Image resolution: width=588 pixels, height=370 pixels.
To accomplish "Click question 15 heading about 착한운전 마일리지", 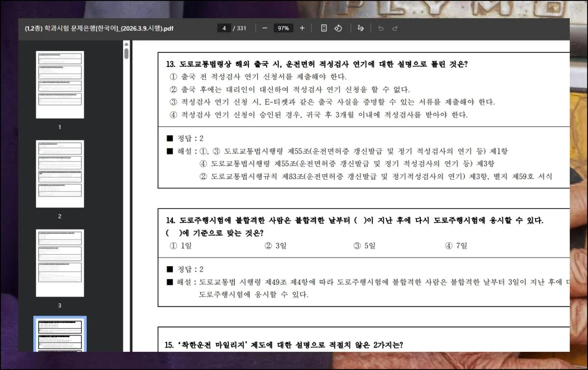I will click(284, 345).
